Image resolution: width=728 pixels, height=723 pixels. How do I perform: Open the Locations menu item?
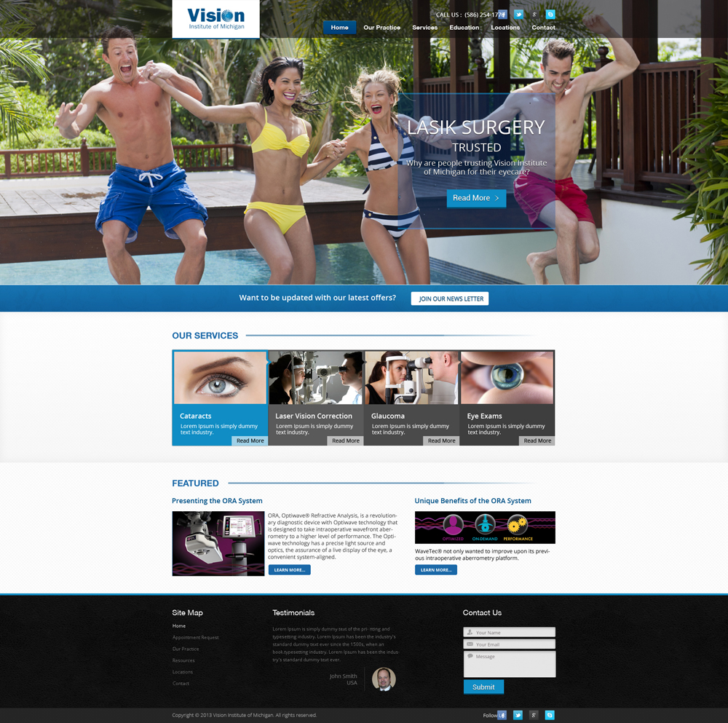505,28
